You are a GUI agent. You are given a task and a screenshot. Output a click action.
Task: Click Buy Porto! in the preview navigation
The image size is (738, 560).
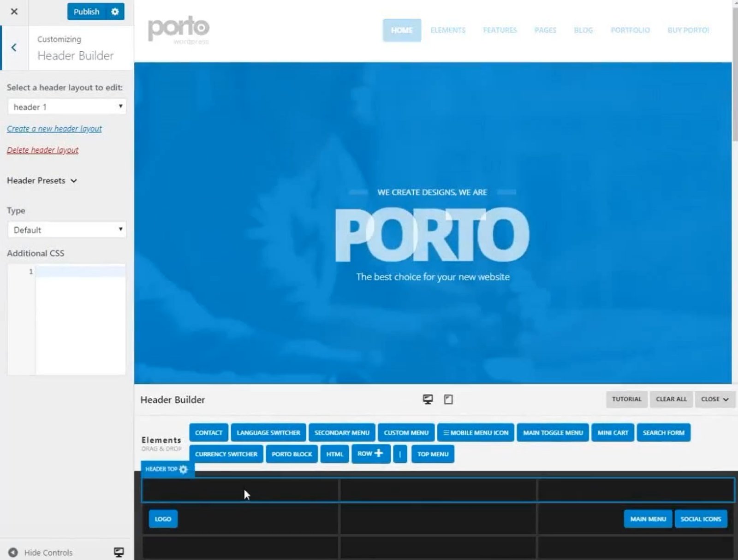click(688, 30)
